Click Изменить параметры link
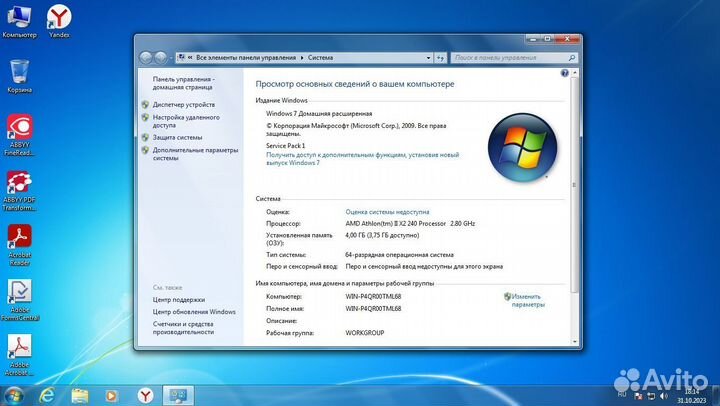Viewport: 720px width, 406px height. [528, 300]
